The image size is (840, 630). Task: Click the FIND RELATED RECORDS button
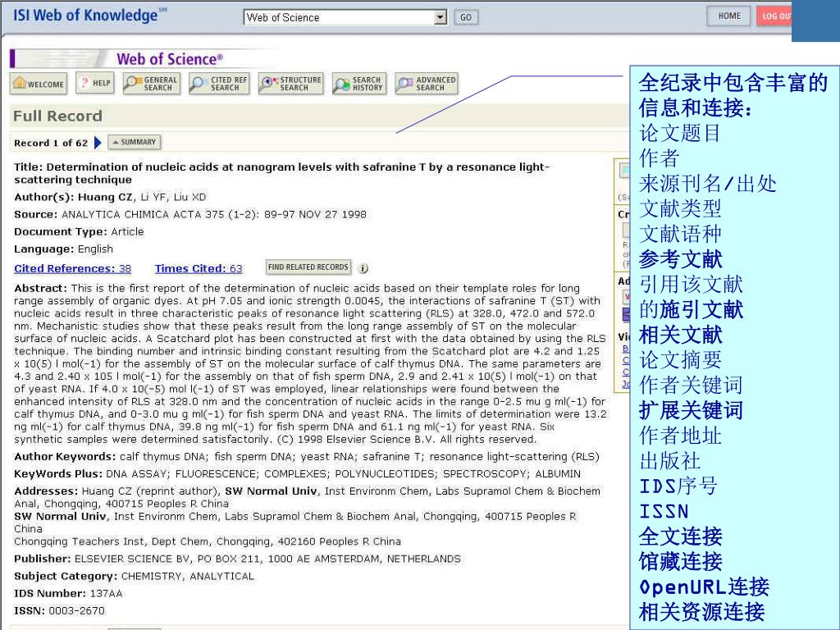point(308,267)
